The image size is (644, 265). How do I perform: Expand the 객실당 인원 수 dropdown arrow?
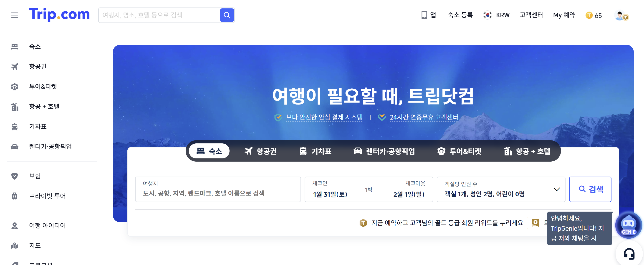tap(556, 189)
